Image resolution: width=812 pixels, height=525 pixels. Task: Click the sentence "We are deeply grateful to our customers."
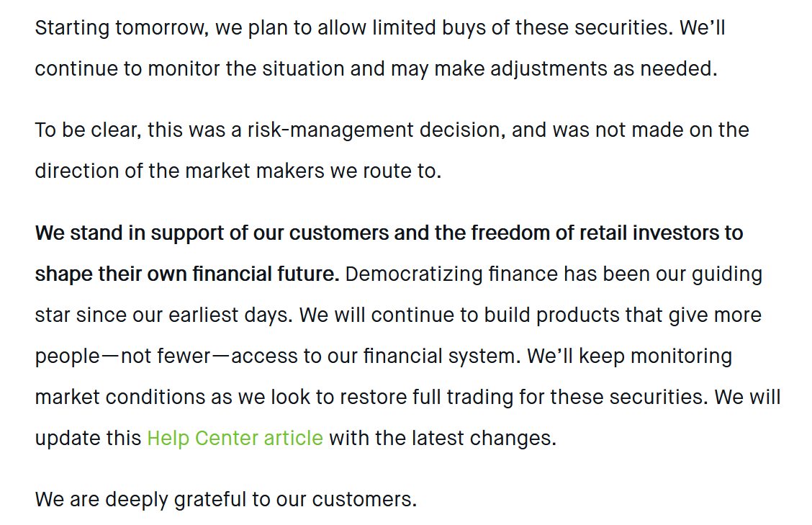click(x=225, y=499)
